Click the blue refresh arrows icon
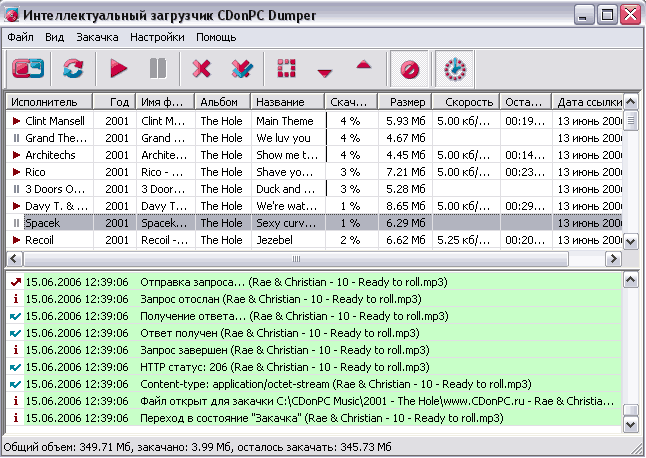This screenshot has height=458, width=646. pos(73,68)
